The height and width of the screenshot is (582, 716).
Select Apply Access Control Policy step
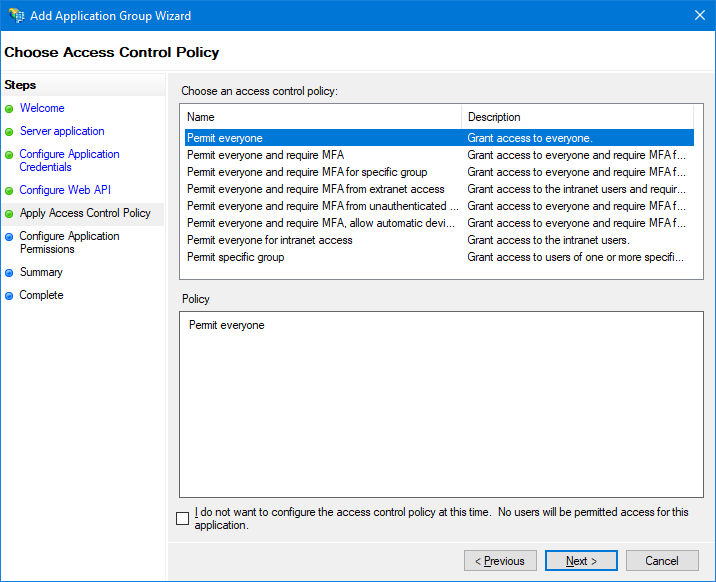85,213
